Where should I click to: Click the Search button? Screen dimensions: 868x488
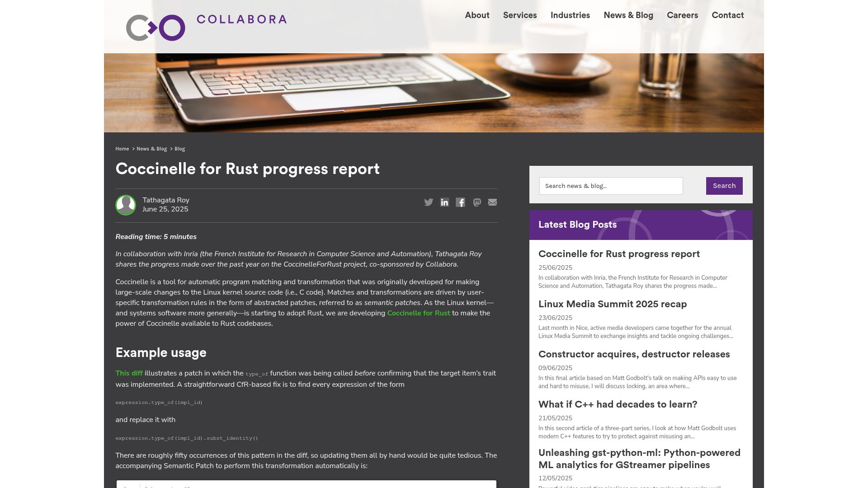(724, 186)
